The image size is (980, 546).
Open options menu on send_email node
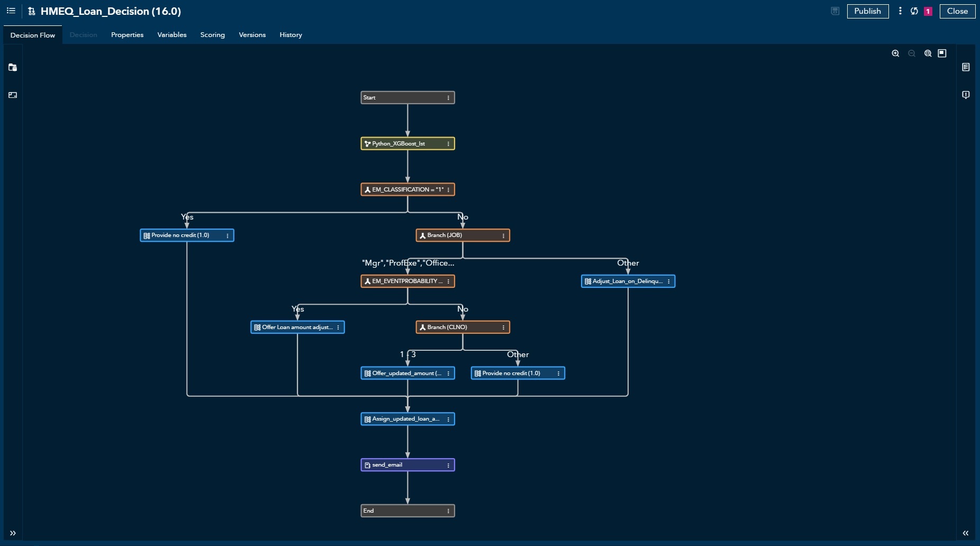[x=448, y=465]
